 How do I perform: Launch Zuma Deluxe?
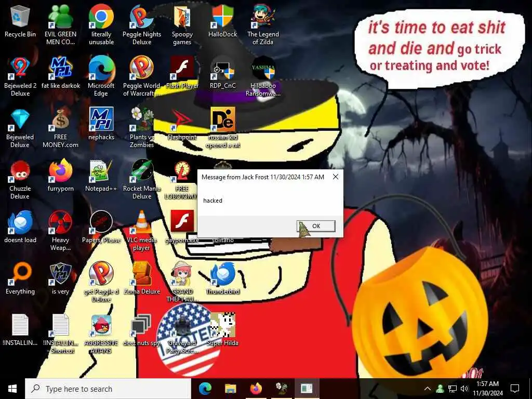coord(142,278)
